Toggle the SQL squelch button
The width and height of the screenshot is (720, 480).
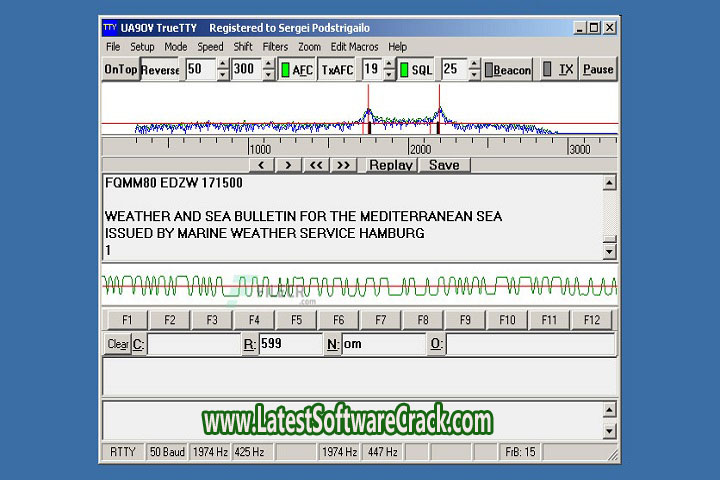(x=417, y=69)
